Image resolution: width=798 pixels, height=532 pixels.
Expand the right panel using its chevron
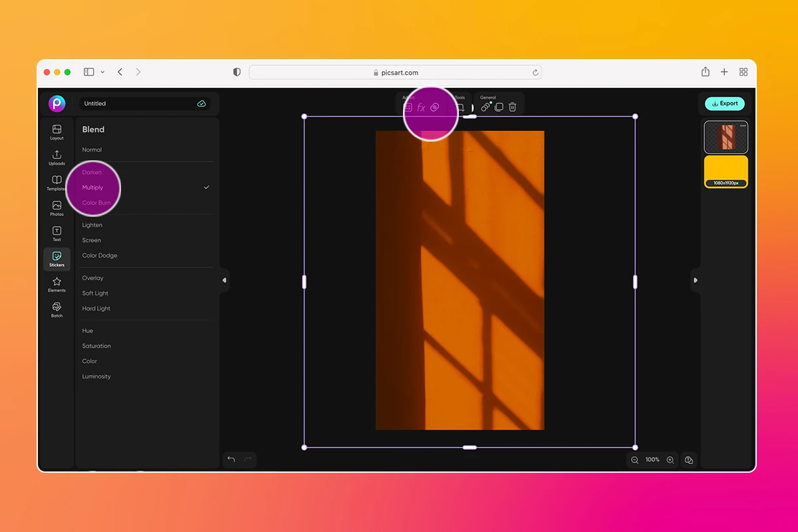coord(695,281)
